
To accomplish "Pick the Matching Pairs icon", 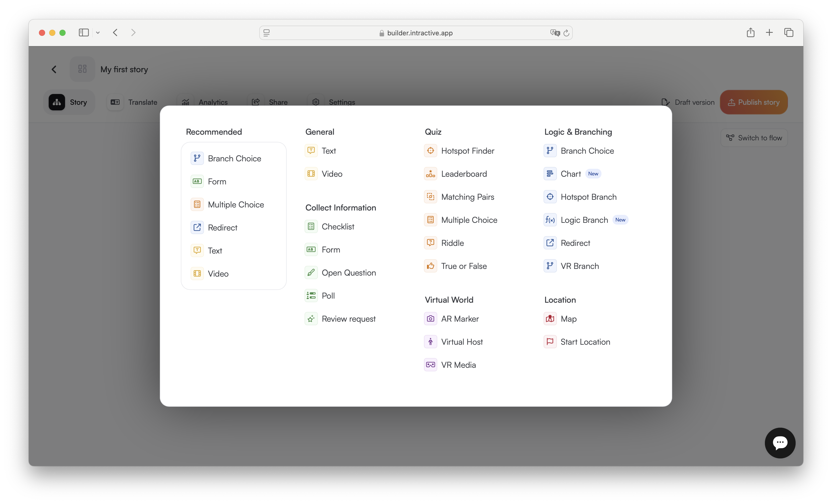I will [x=430, y=197].
